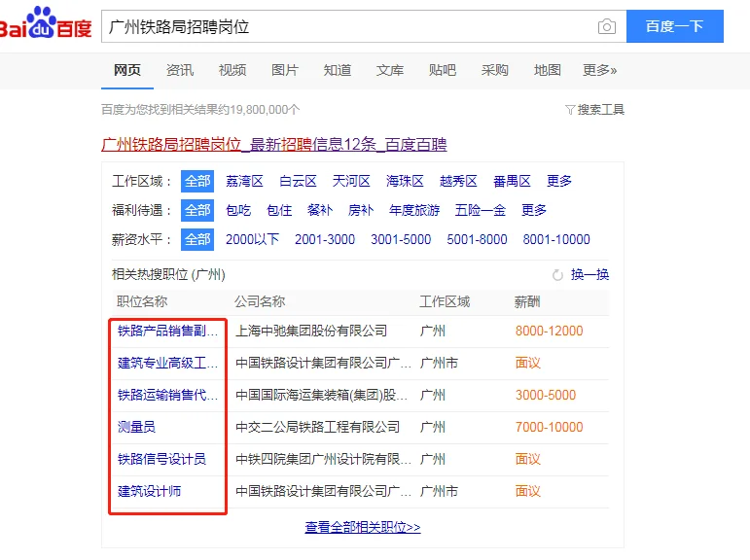Screen dimensions: 750x560
Task: Open the 建筑专业高级工… job listing
Action: coord(168,363)
